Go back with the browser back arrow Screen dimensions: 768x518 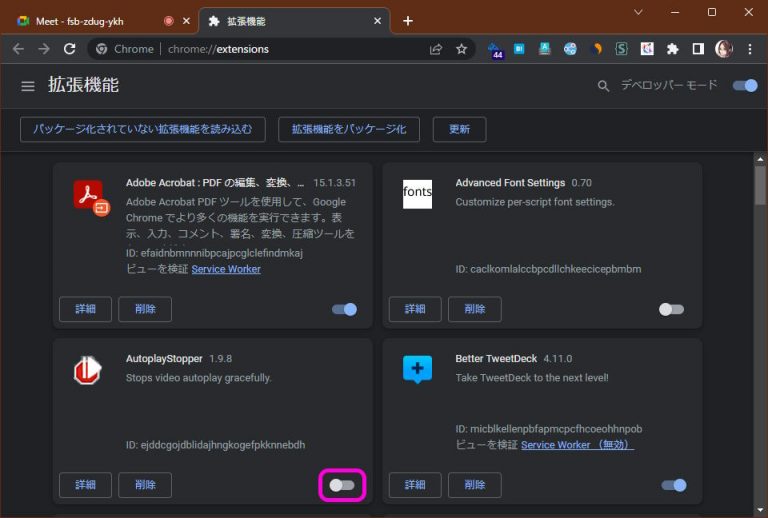point(18,49)
